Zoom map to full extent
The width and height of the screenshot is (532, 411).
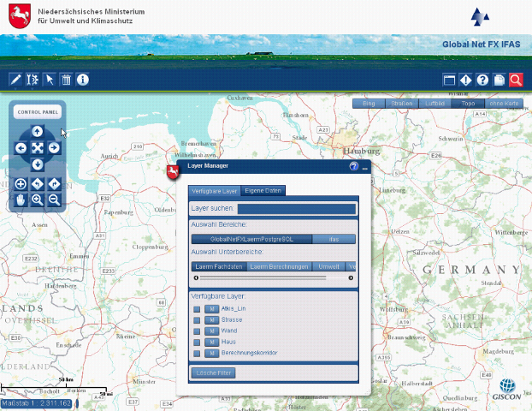point(38,147)
